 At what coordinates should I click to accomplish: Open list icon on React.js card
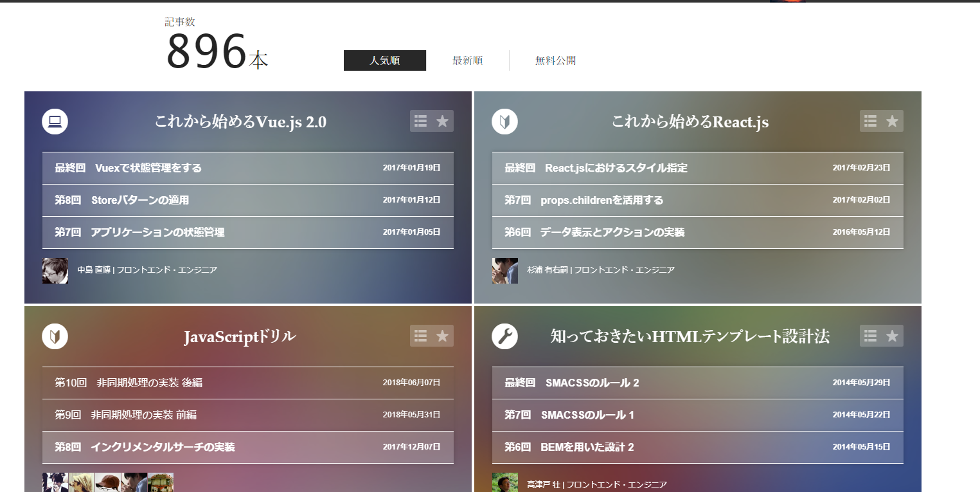[871, 121]
